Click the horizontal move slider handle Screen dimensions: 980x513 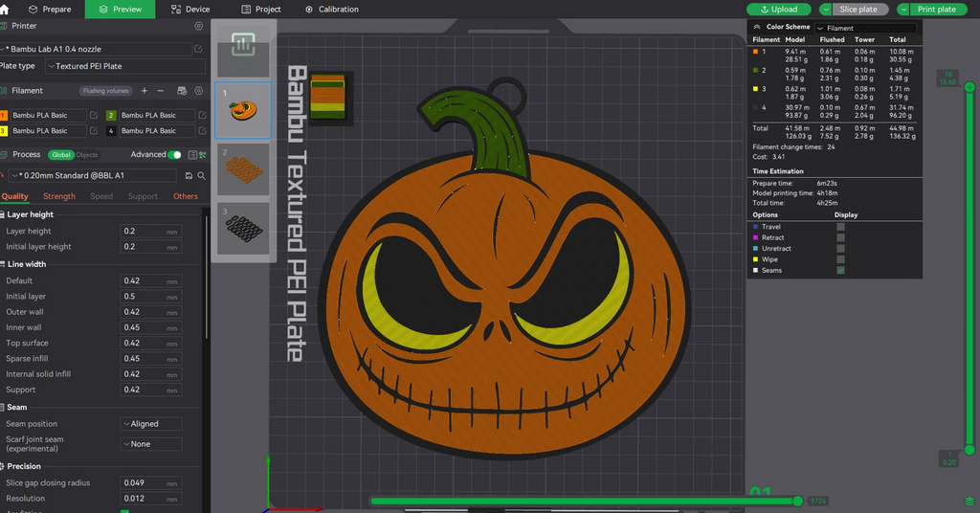[x=797, y=502]
